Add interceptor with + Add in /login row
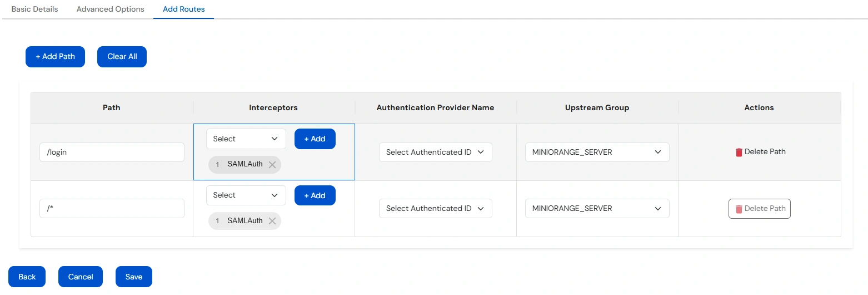Image resolution: width=868 pixels, height=295 pixels. click(x=315, y=139)
